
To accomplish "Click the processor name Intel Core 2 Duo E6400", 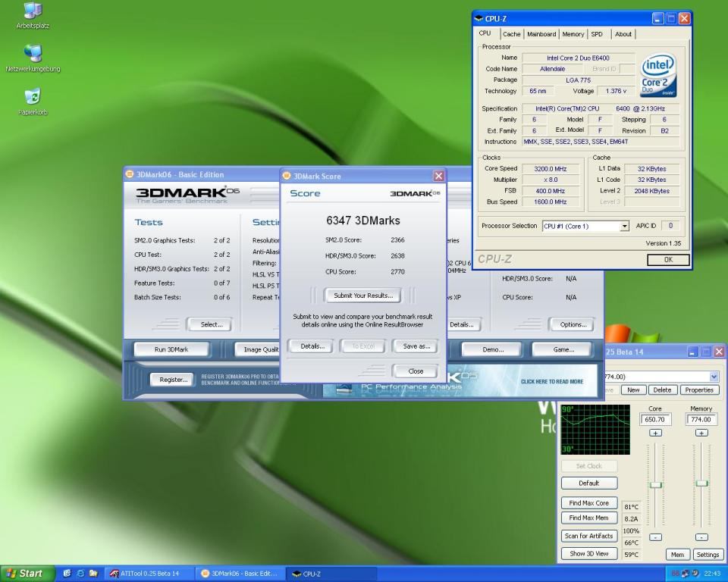I will pos(578,58).
